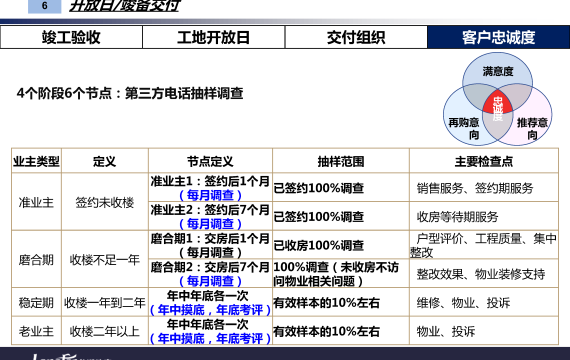Image resolution: width=570 pixels, height=360 pixels.
Task: Click the heading 4个阶段6个节点：第三方电话抽样调查
Action: [x=130, y=93]
